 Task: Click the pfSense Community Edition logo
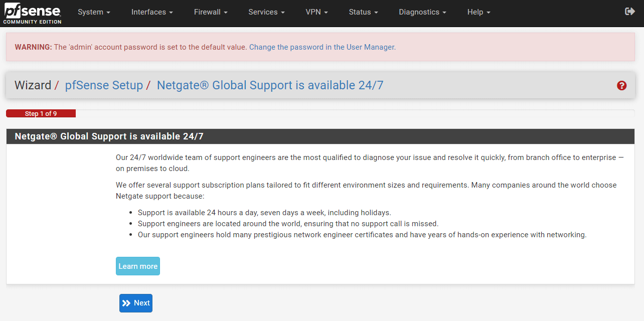(33, 14)
